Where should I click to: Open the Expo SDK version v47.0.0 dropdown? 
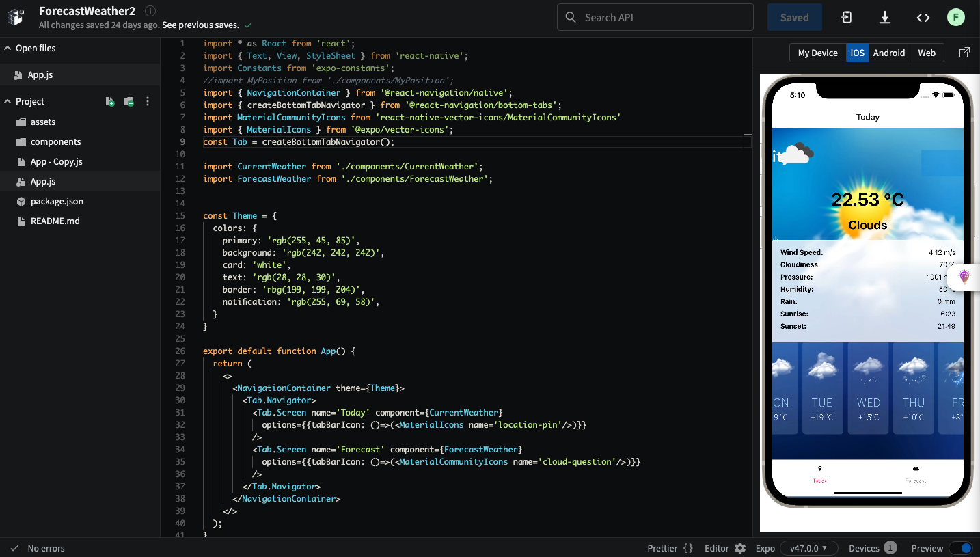pos(809,548)
